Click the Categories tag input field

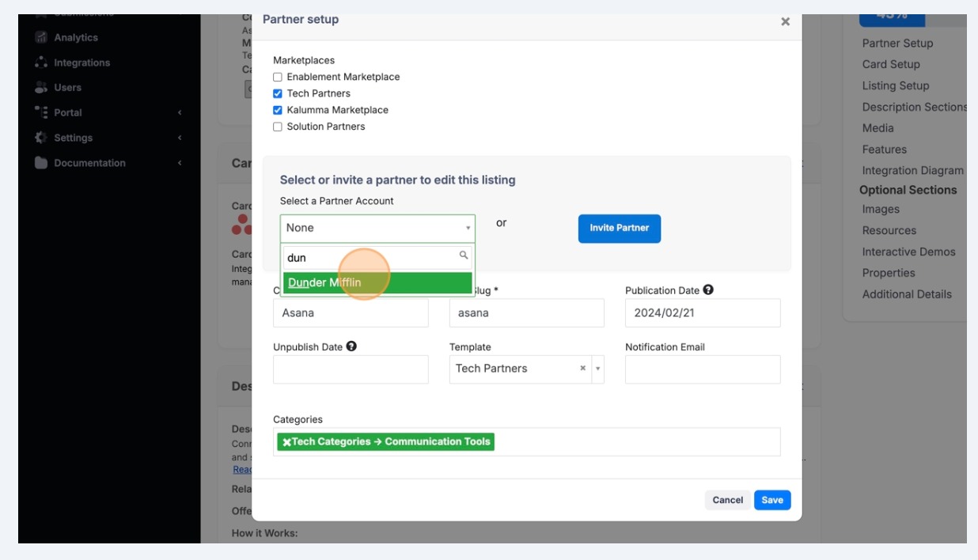coord(527,442)
